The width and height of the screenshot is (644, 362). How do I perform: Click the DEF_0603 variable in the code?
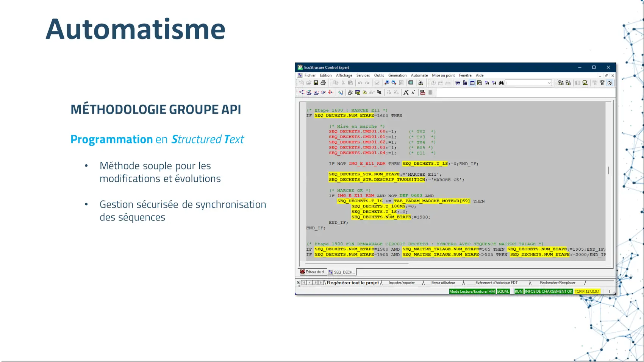pyautogui.click(x=411, y=196)
